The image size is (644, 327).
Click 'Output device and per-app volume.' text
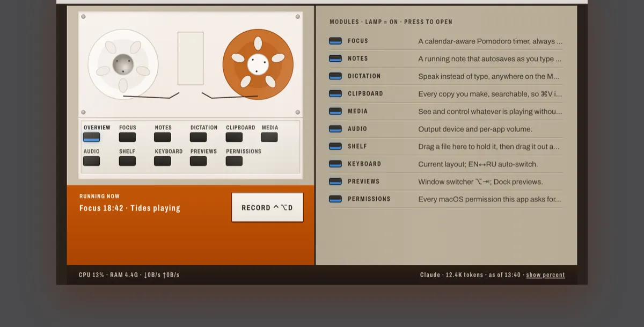pyautogui.click(x=475, y=129)
